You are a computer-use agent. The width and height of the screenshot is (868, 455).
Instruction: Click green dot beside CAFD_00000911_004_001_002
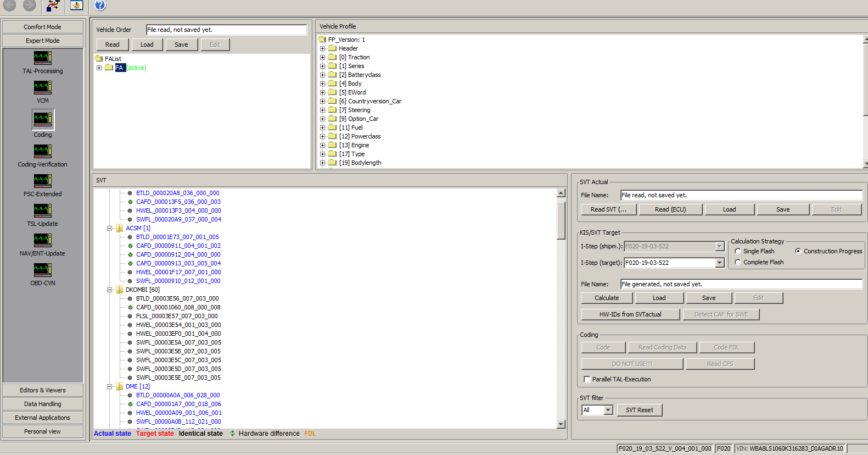coord(130,246)
